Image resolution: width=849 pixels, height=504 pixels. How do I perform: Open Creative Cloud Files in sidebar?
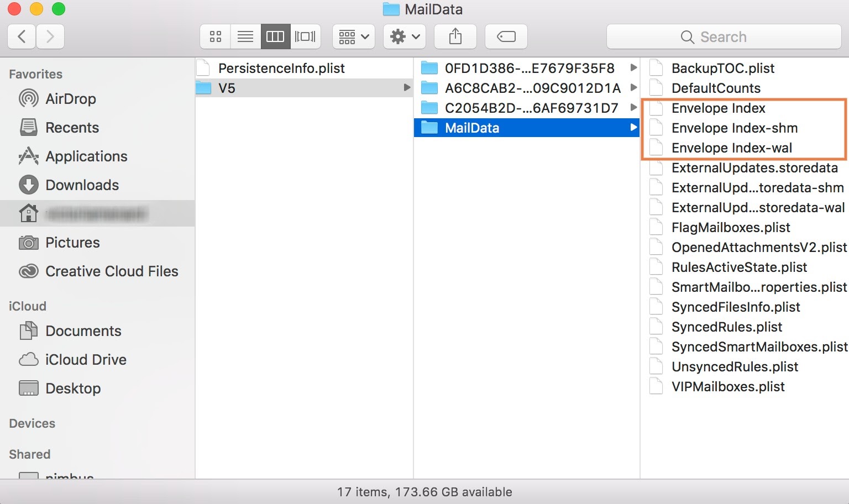coord(97,271)
